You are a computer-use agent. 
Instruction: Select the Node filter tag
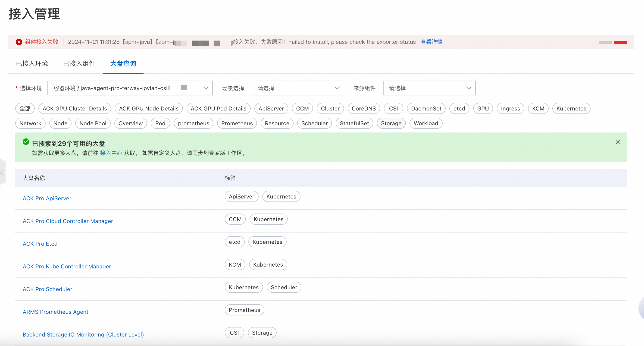coord(60,123)
